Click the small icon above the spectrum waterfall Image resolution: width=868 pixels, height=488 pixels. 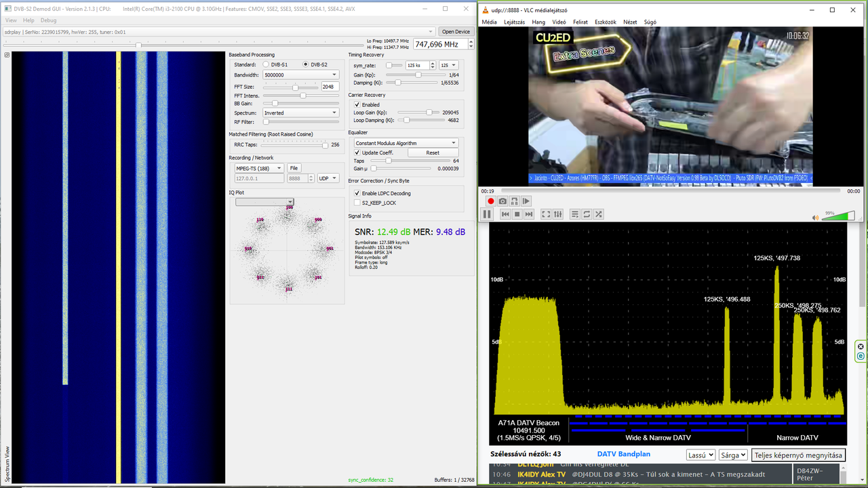tap(7, 55)
